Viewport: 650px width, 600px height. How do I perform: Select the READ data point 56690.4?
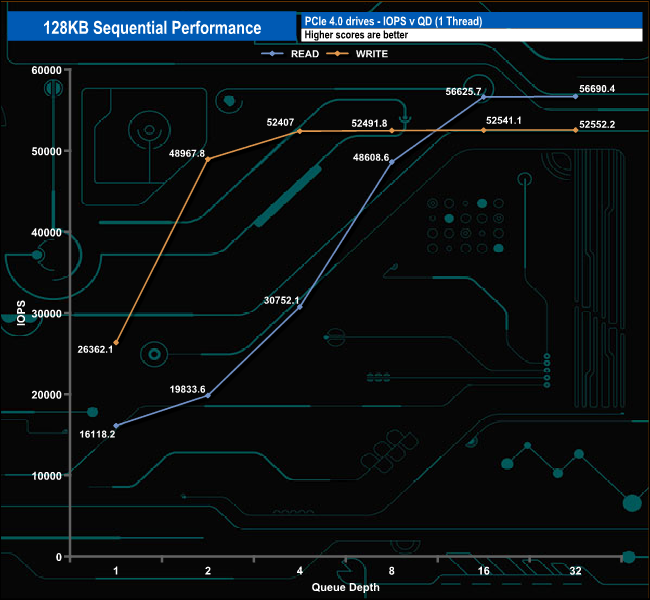[575, 96]
